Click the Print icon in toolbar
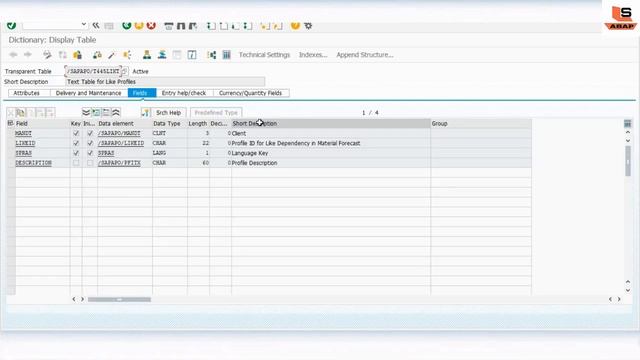640x360 pixels. pos(169,26)
